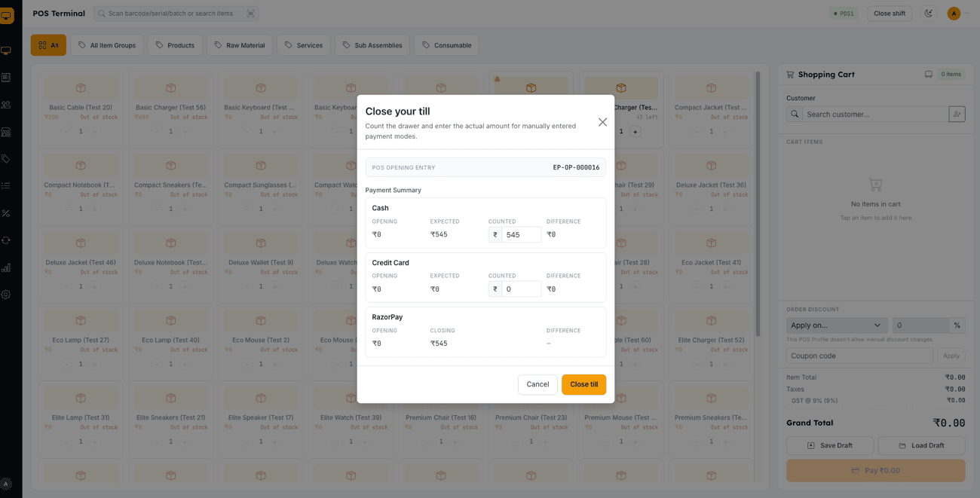Click the 0 items cart badge

click(951, 75)
